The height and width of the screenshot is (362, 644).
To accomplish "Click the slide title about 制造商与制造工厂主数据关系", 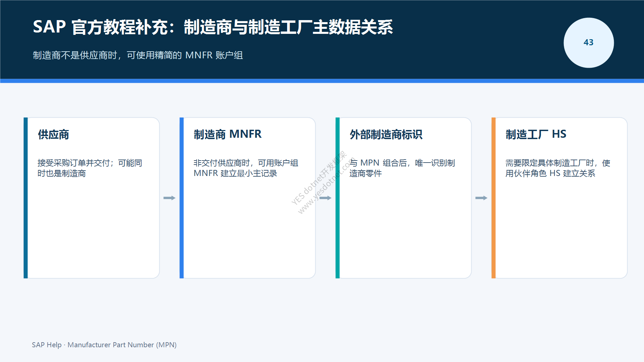I will click(213, 27).
